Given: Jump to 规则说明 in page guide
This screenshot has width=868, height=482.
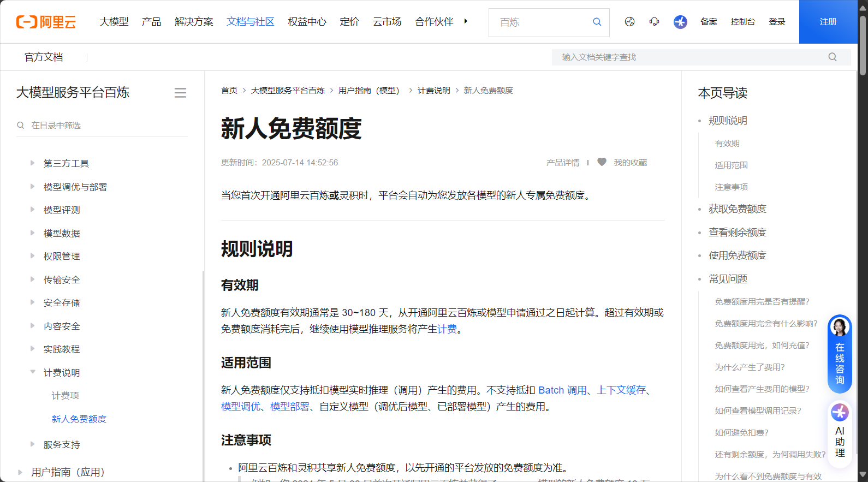Looking at the screenshot, I should point(728,121).
